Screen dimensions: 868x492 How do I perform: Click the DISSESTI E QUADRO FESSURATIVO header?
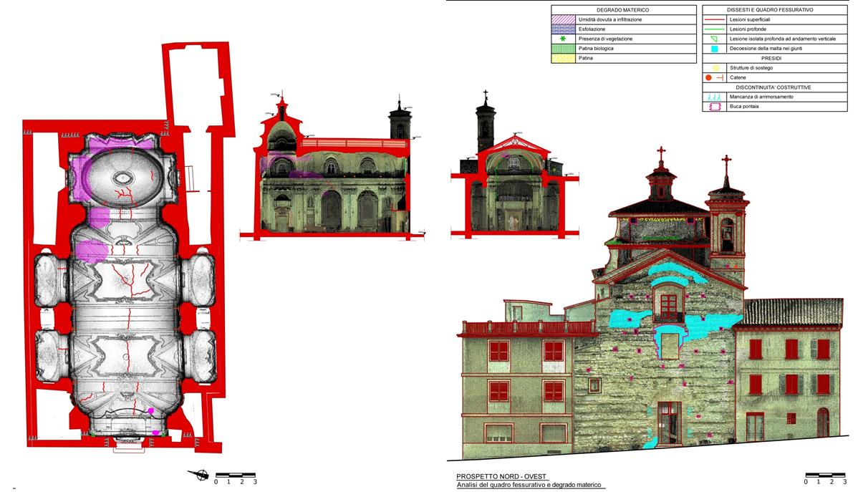[x=774, y=10]
